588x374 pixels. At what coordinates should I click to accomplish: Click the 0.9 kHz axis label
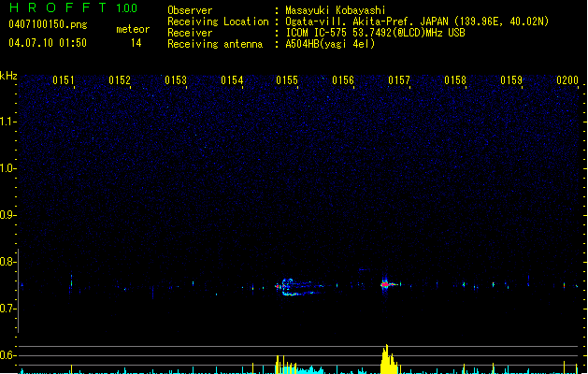click(x=7, y=215)
